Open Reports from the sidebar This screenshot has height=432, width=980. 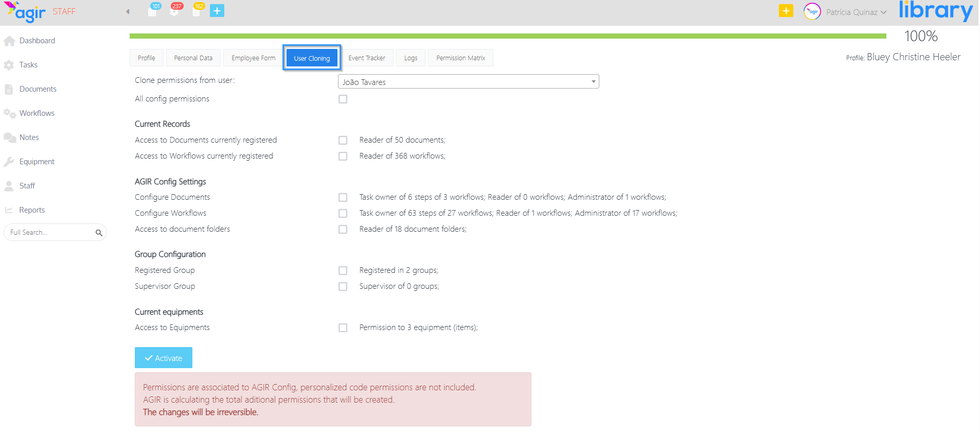(32, 210)
